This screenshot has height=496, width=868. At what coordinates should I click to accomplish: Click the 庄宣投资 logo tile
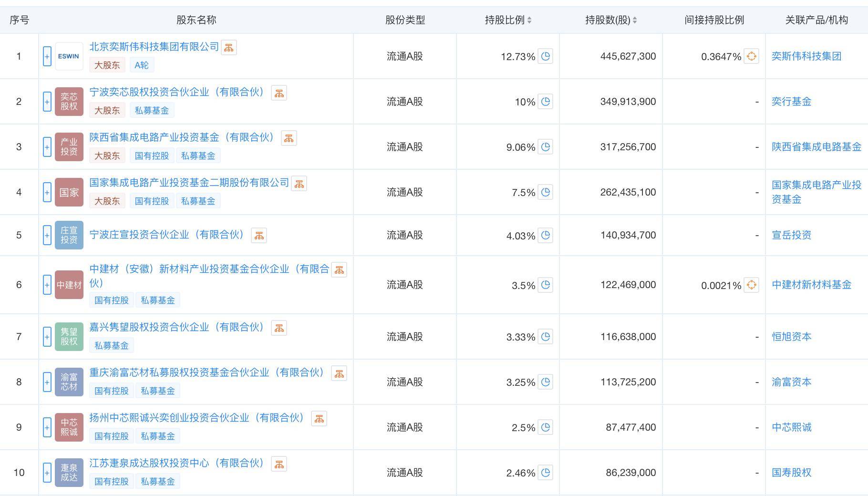[x=69, y=235]
